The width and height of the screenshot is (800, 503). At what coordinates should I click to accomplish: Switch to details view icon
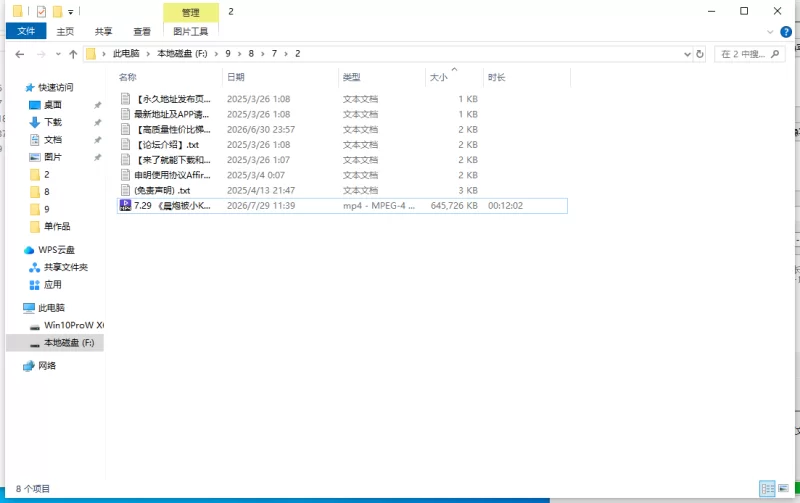pos(767,489)
